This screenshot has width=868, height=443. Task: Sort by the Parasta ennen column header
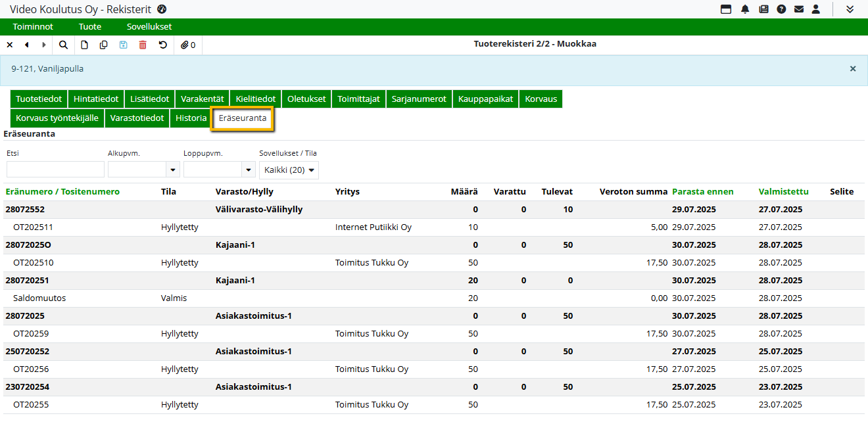[702, 192]
